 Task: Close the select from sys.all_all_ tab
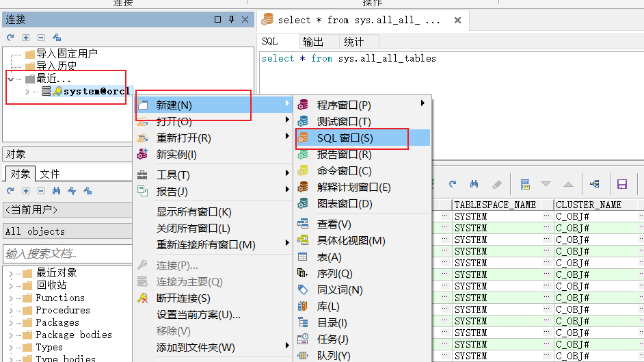pos(457,20)
